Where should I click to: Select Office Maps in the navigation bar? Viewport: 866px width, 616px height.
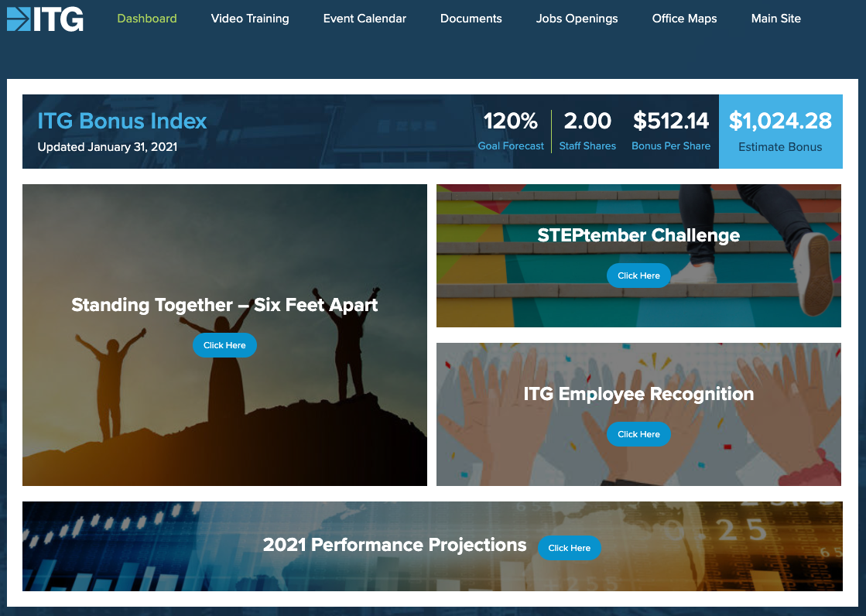[684, 19]
